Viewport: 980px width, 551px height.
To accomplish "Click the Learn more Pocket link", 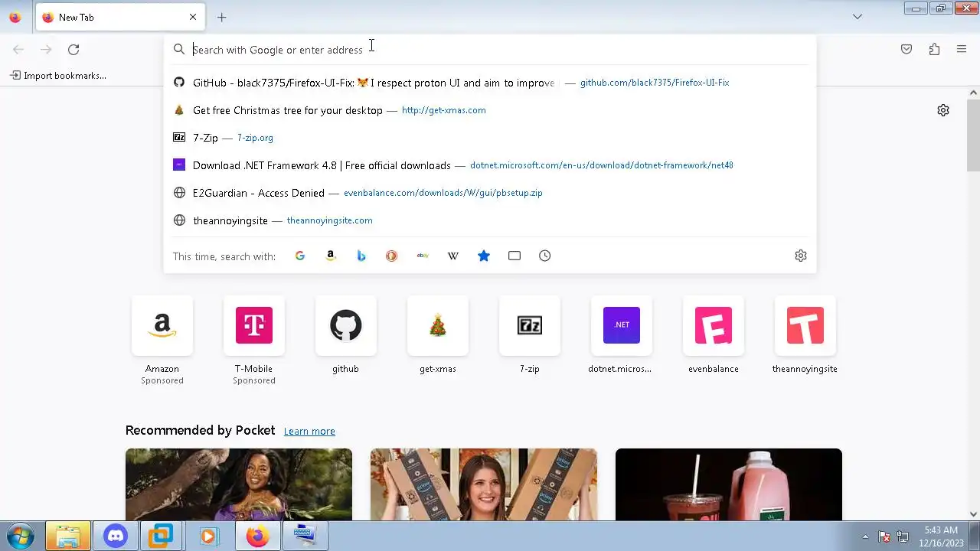I will (309, 432).
